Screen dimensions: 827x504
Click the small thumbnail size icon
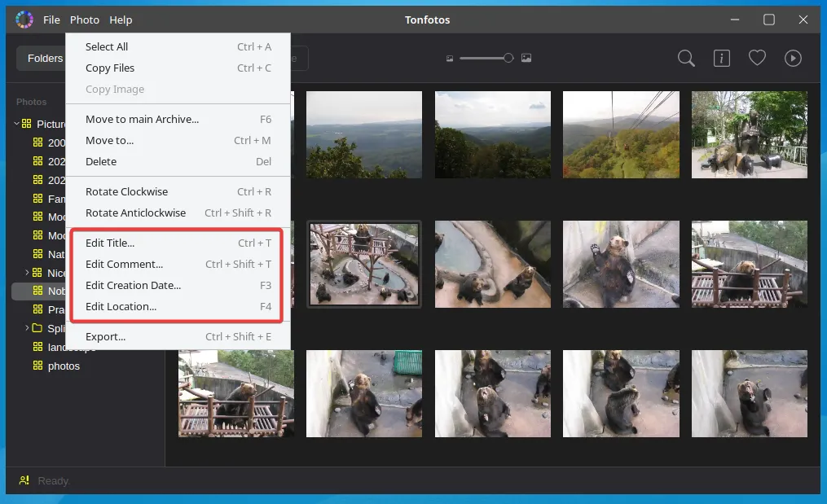[x=449, y=58]
